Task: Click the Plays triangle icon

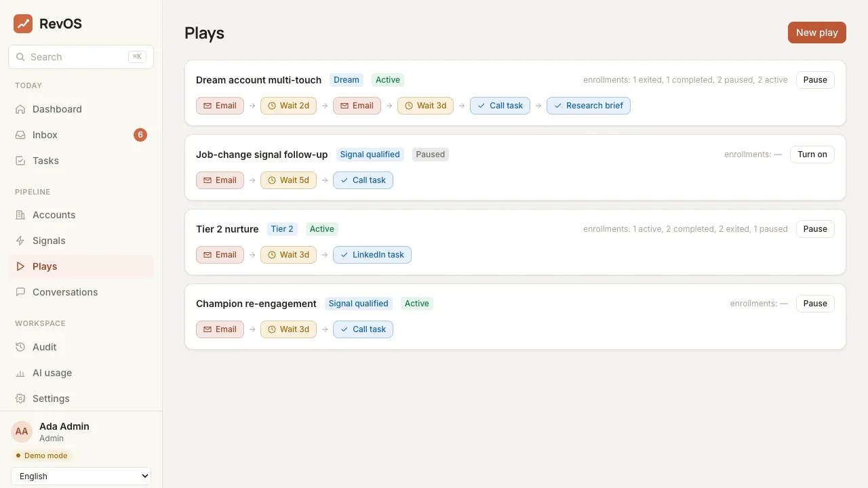Action: click(20, 266)
